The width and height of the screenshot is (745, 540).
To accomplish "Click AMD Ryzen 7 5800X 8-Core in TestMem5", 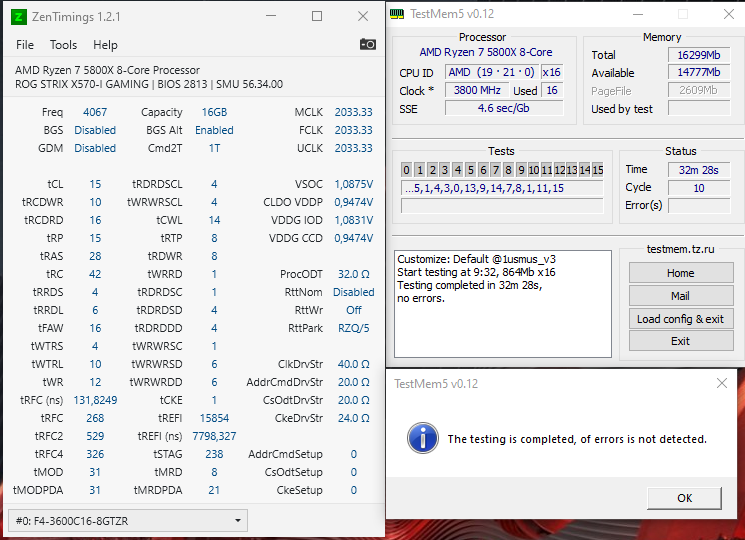I will (x=486, y=52).
